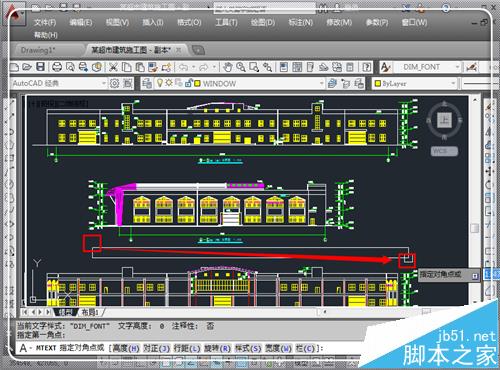Click the 3D Print globe icon

[97, 67]
